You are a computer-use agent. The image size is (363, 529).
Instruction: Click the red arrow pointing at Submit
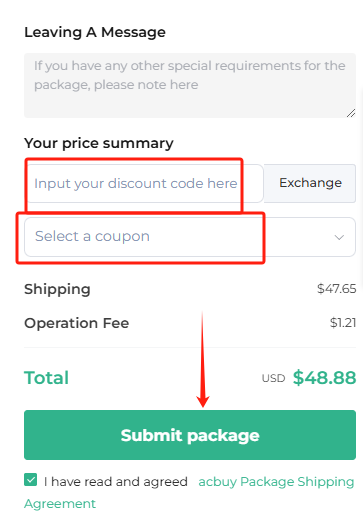(203, 360)
